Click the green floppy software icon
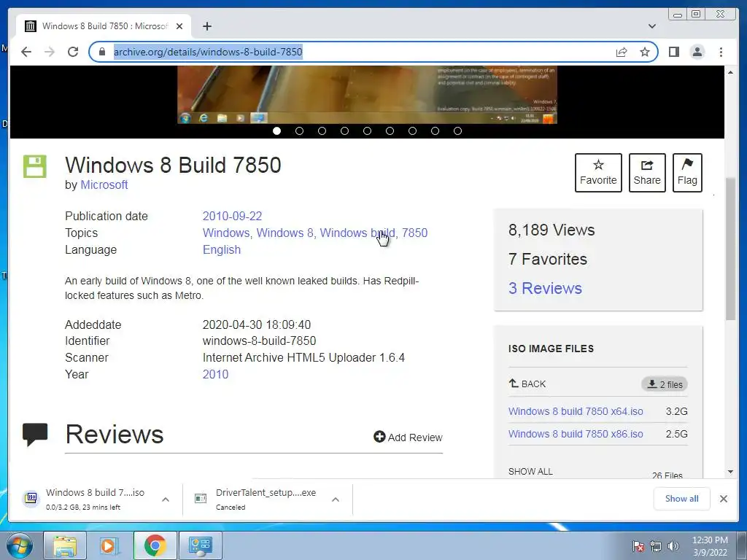Viewport: 747px width, 560px height. (35, 166)
